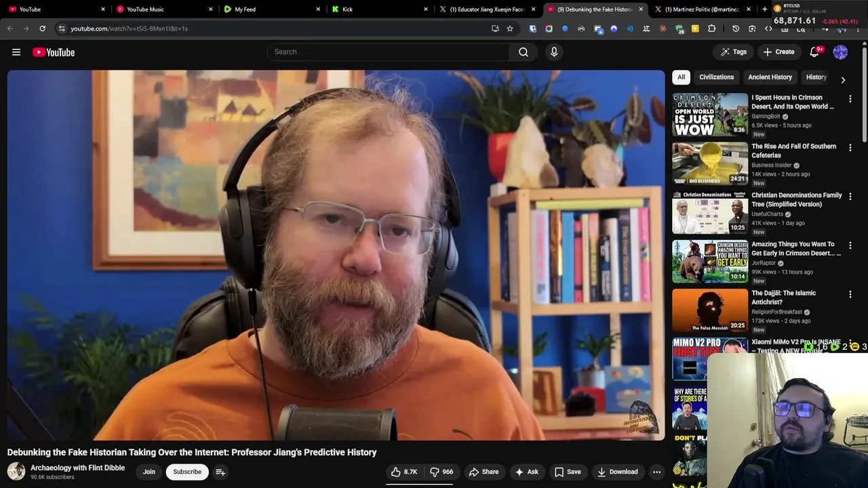This screenshot has width=868, height=488.
Task: Click the main video player
Action: point(336,256)
